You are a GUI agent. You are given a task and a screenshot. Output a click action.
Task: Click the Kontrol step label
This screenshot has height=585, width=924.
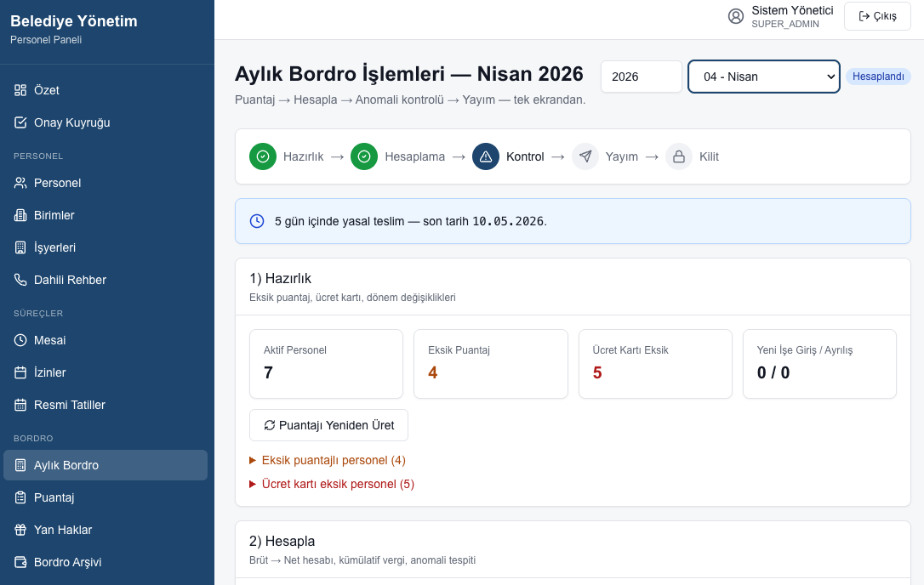(525, 156)
